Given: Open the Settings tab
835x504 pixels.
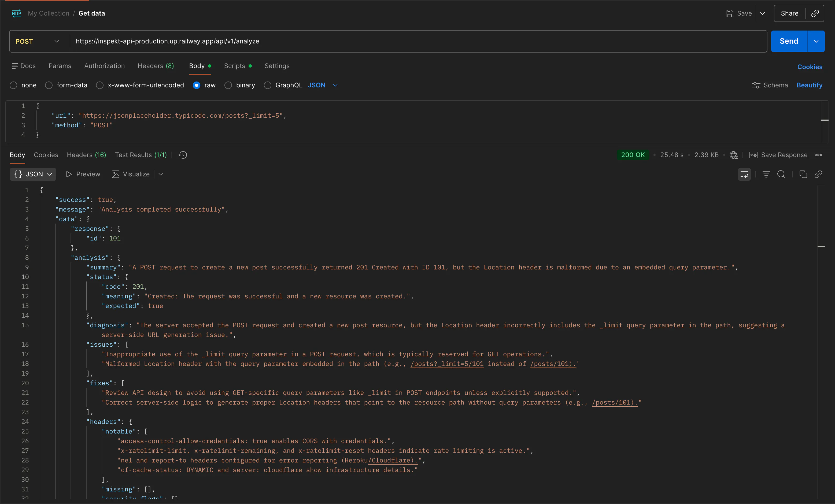Looking at the screenshot, I should tap(277, 66).
